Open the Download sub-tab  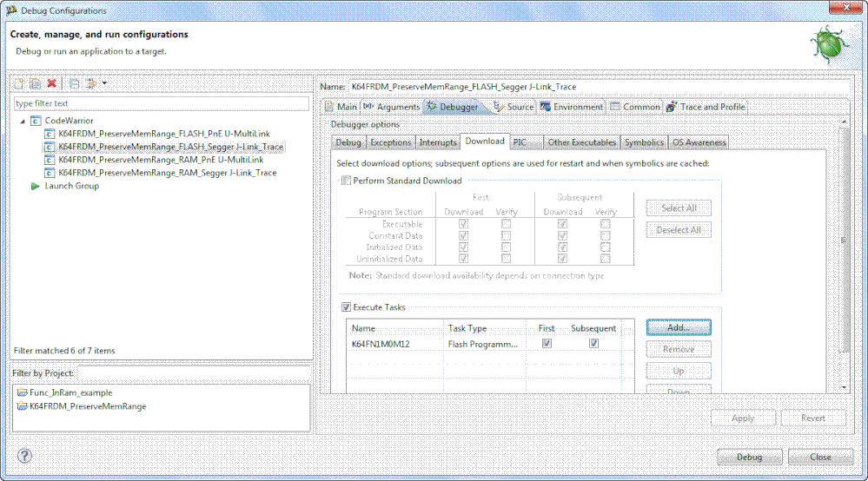tap(485, 142)
